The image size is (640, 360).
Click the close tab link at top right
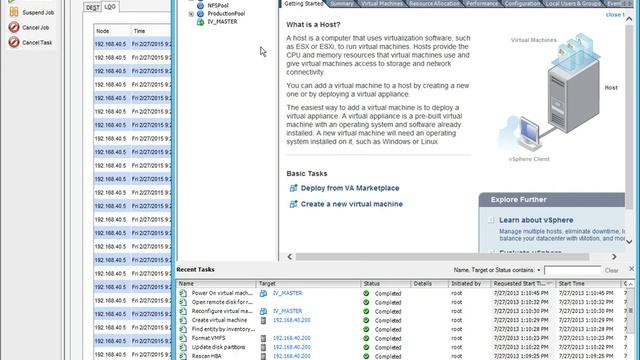615,14
